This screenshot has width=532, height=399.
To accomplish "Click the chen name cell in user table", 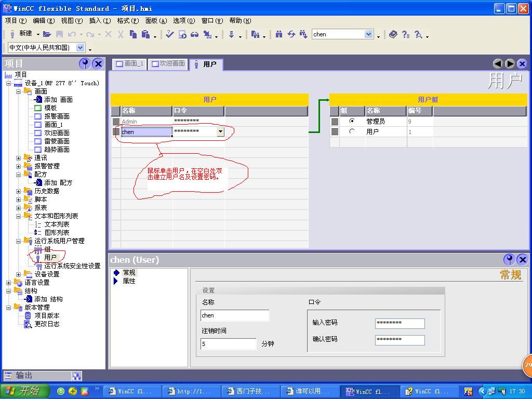I will click(147, 131).
